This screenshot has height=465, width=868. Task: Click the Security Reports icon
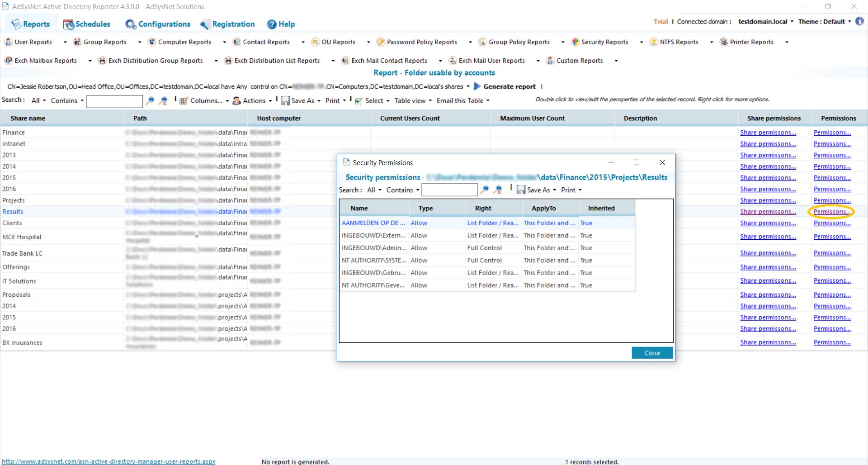pyautogui.click(x=575, y=42)
